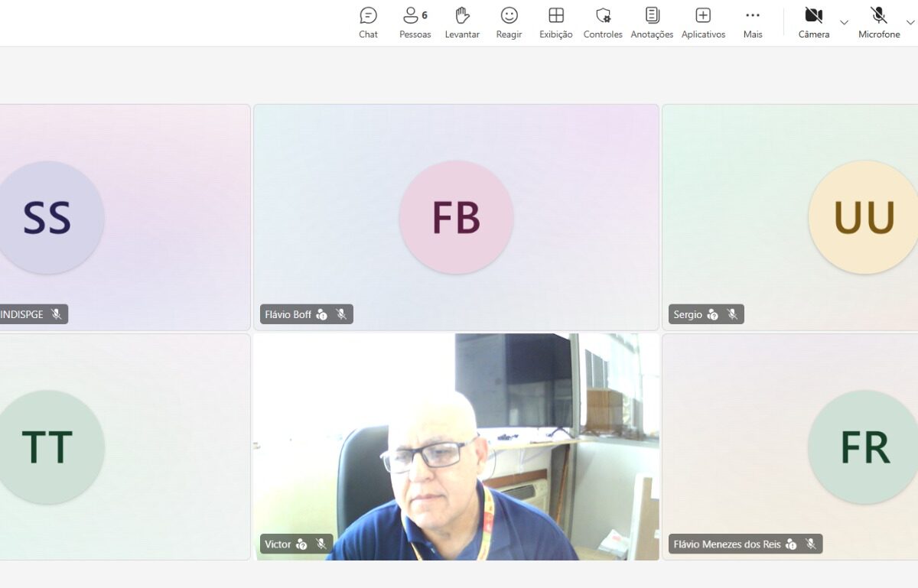Expand the camera options dropdown arrow
918x588 pixels.
[844, 22]
